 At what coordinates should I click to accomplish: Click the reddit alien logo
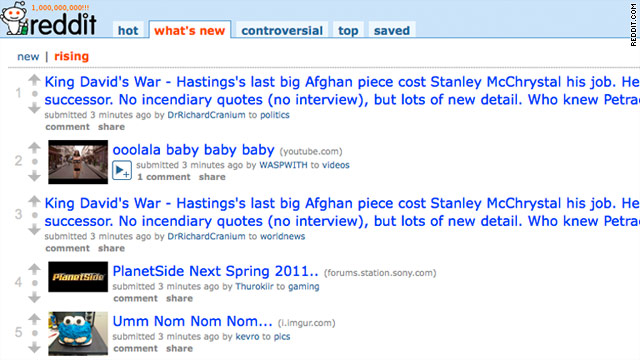pos(15,18)
